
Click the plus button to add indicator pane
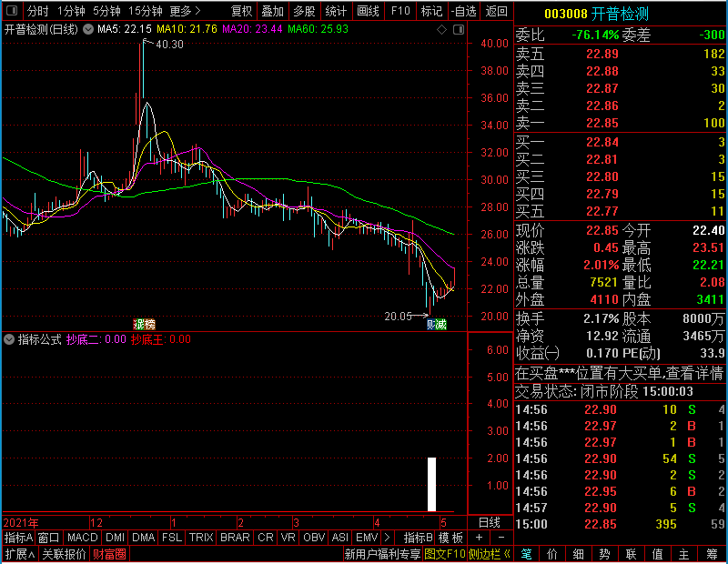tap(479, 538)
